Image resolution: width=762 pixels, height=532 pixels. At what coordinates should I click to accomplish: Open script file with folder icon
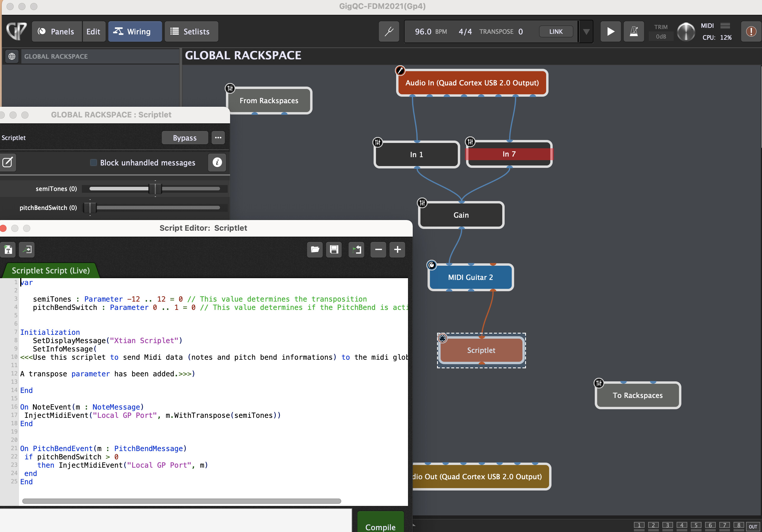315,250
